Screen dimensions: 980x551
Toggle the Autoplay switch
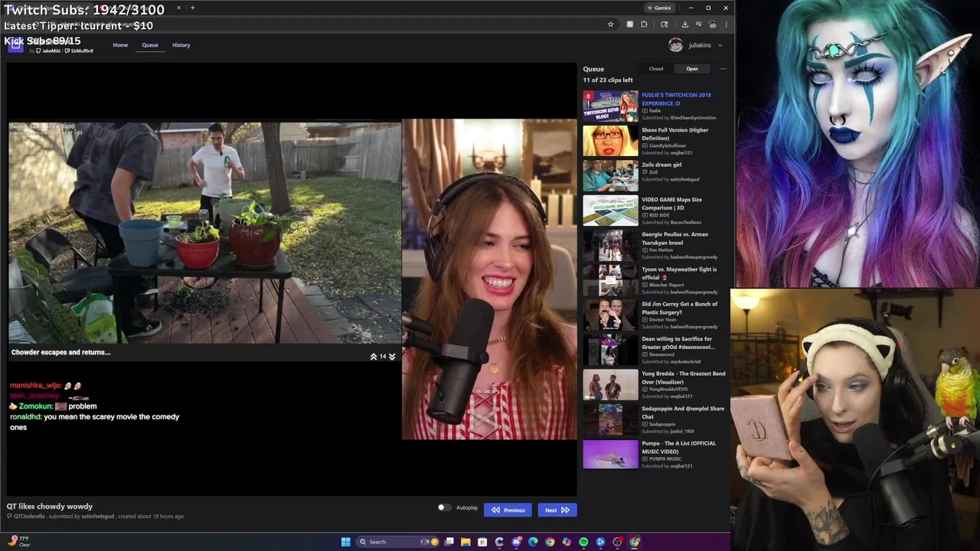443,507
